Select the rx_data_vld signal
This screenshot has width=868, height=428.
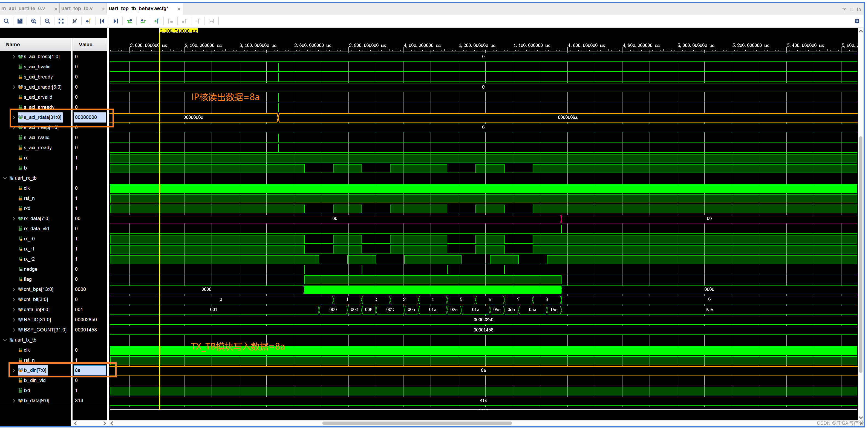36,229
